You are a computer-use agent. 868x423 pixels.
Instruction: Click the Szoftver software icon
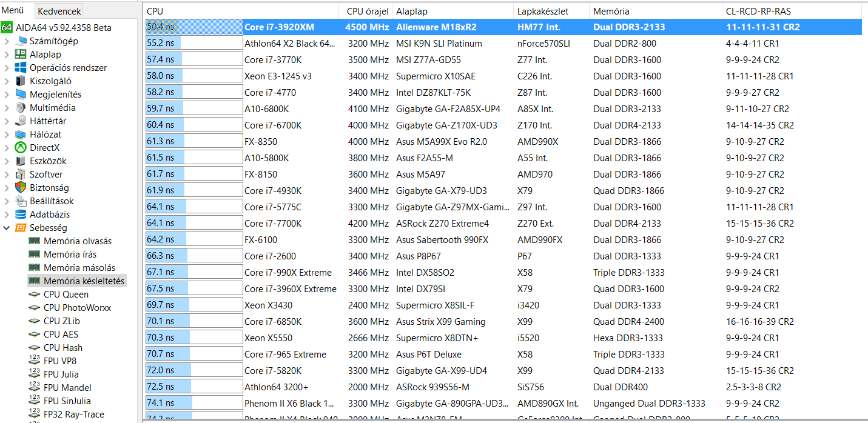pyautogui.click(x=21, y=175)
